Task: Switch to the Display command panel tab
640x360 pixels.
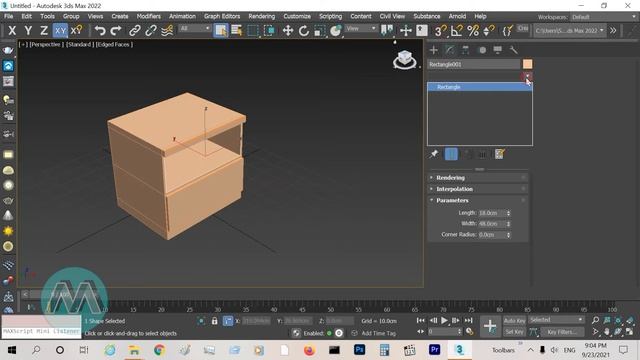Action: point(498,50)
